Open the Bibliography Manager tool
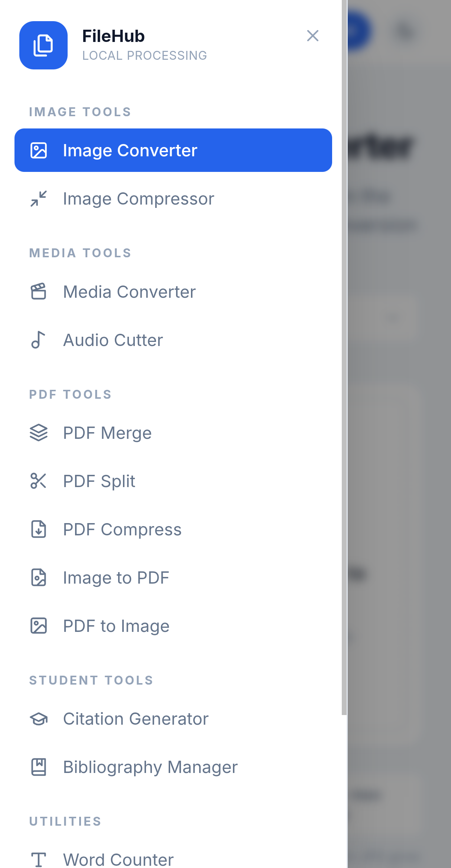Image resolution: width=451 pixels, height=868 pixels. pos(173,767)
